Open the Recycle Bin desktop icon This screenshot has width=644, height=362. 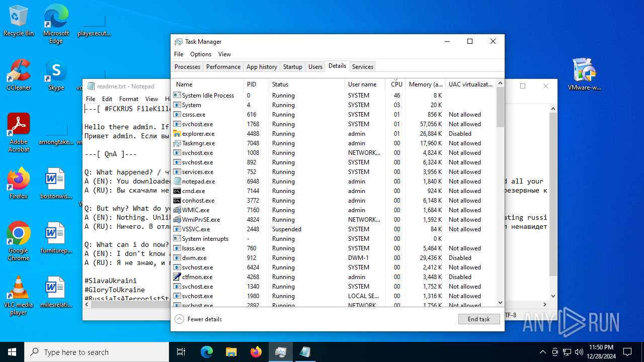coord(19,21)
